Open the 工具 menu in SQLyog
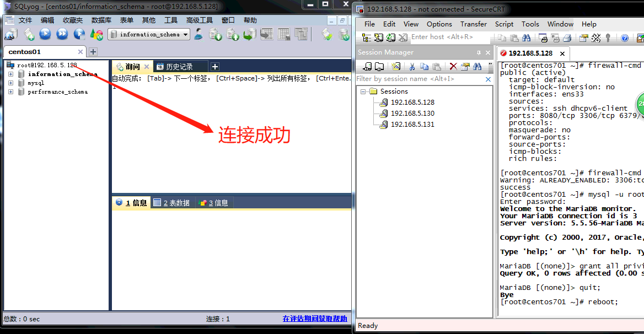Screen dimensions: 644x334 tap(170, 20)
